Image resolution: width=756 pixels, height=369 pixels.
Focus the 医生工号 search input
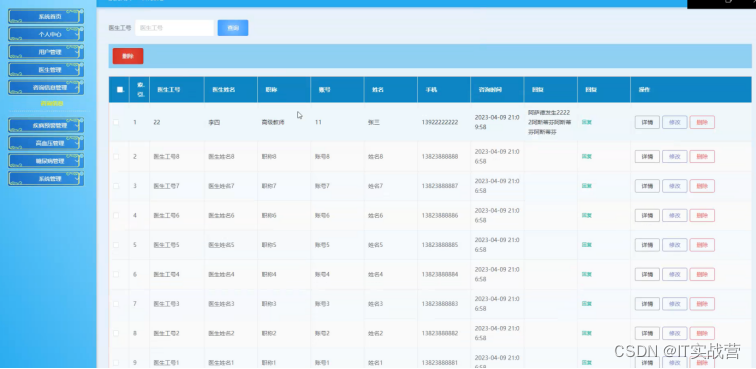click(x=175, y=28)
